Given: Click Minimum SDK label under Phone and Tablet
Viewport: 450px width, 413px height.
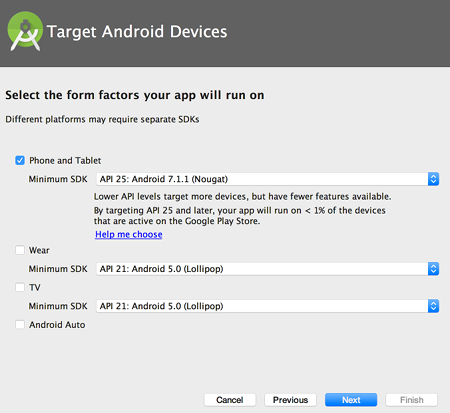Looking at the screenshot, I should [58, 179].
